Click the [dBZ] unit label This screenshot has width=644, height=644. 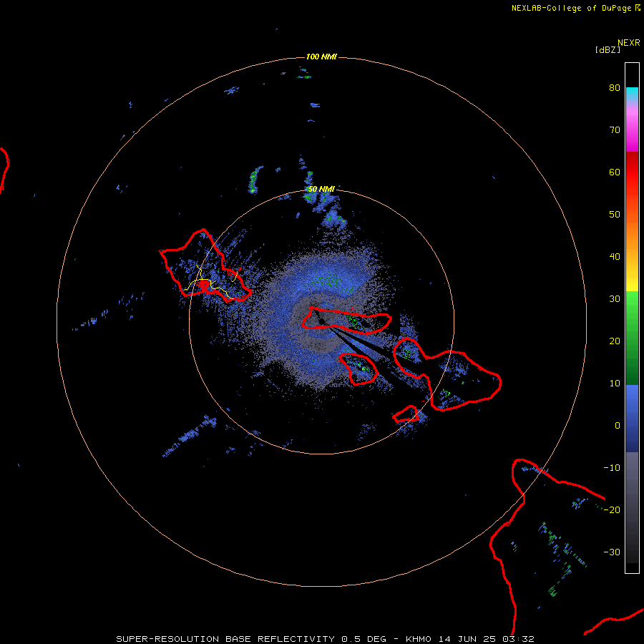pos(608,49)
